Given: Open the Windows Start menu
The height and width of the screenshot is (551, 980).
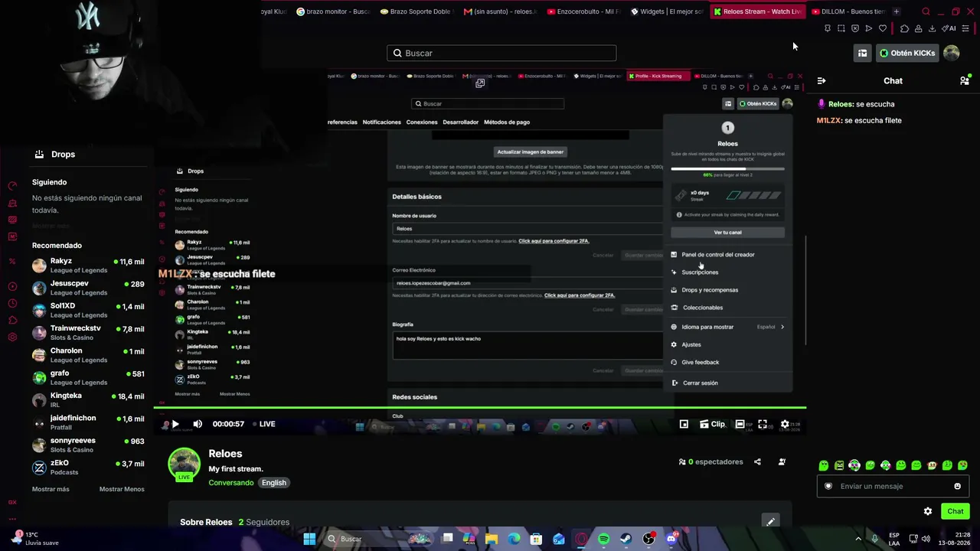Looking at the screenshot, I should tap(309, 539).
